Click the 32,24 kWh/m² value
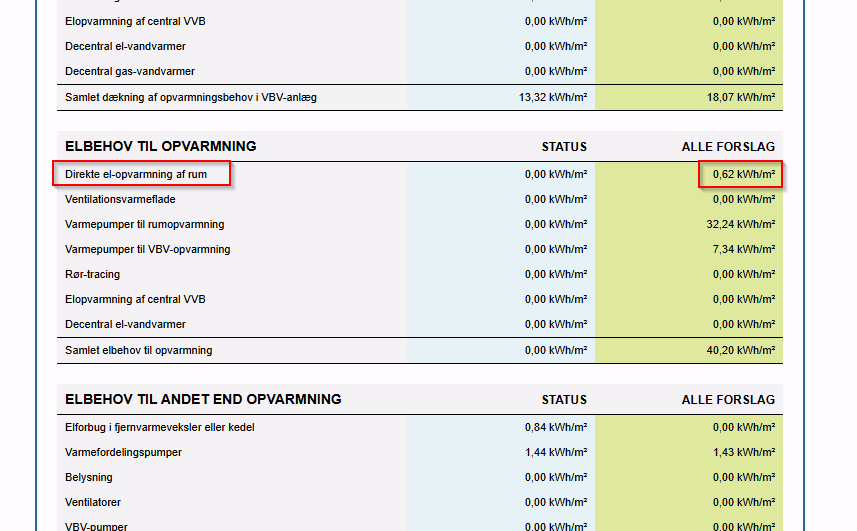The width and height of the screenshot is (857, 531). [x=740, y=224]
